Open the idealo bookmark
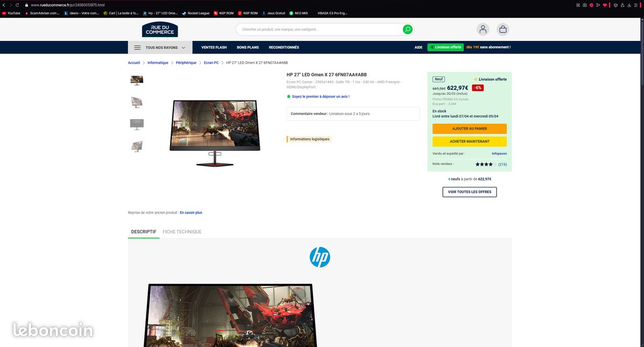Screen dimensions: 644x347 coord(82,13)
